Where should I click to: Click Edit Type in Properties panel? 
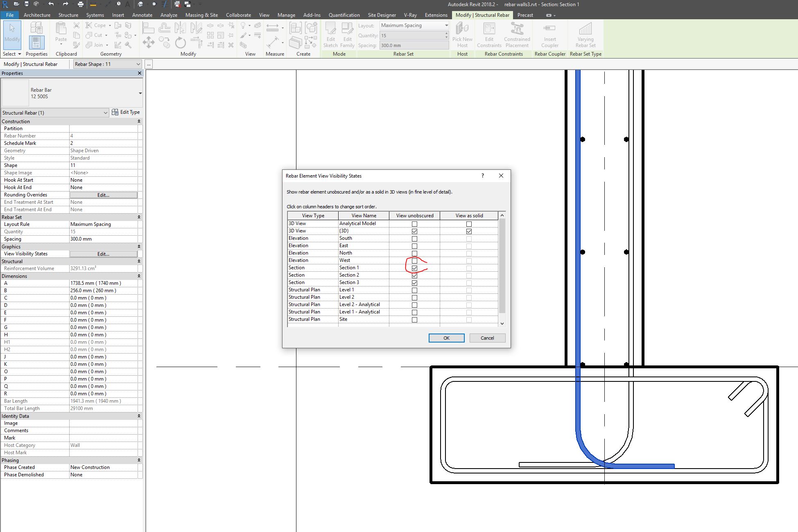pos(126,112)
